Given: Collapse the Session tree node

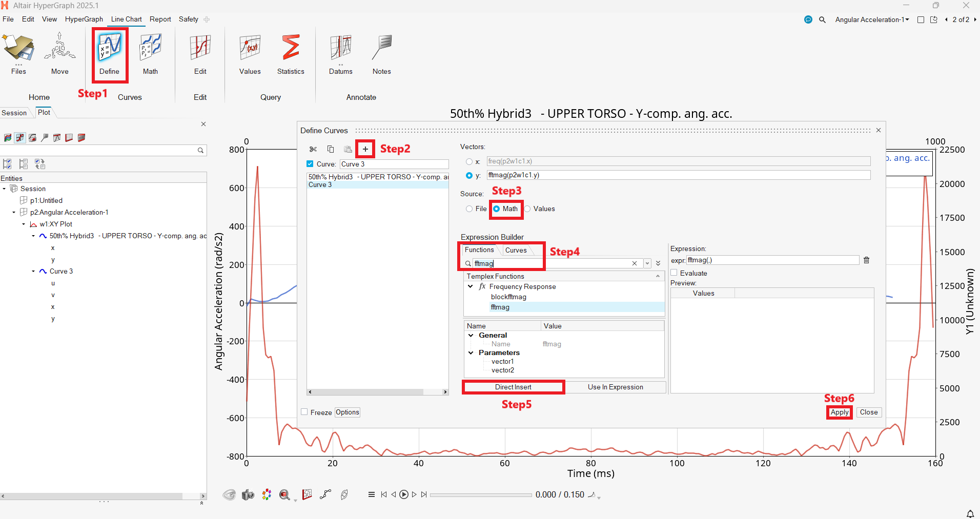Looking at the screenshot, I should [4, 189].
